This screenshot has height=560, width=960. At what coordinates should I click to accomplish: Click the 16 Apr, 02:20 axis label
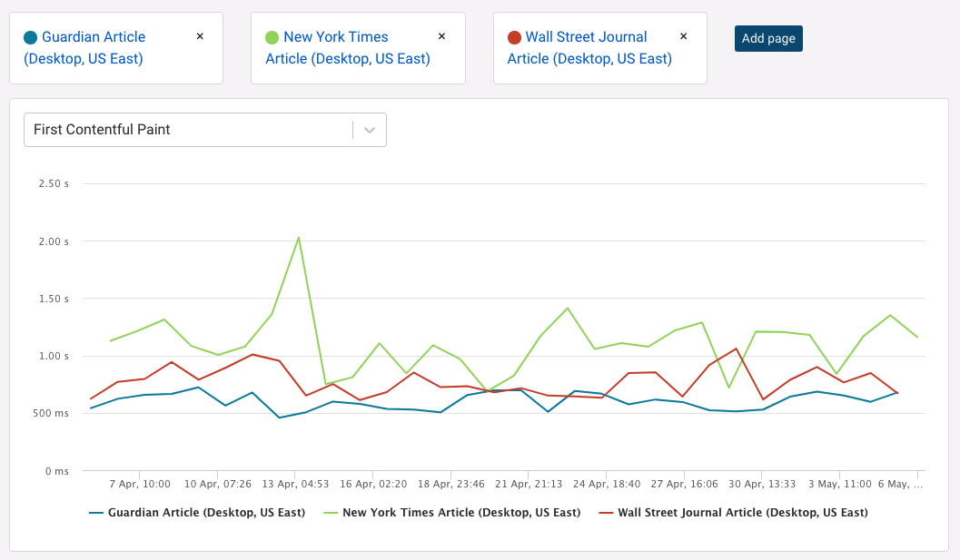(x=373, y=484)
